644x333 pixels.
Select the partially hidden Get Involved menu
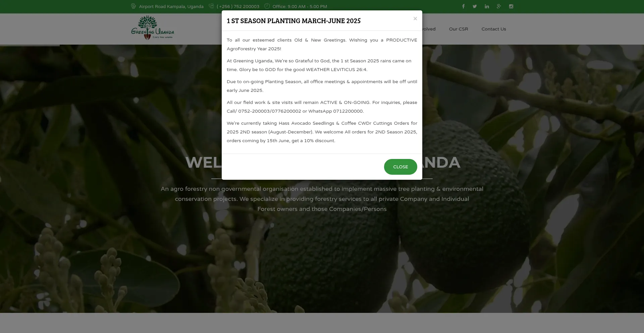click(429, 29)
